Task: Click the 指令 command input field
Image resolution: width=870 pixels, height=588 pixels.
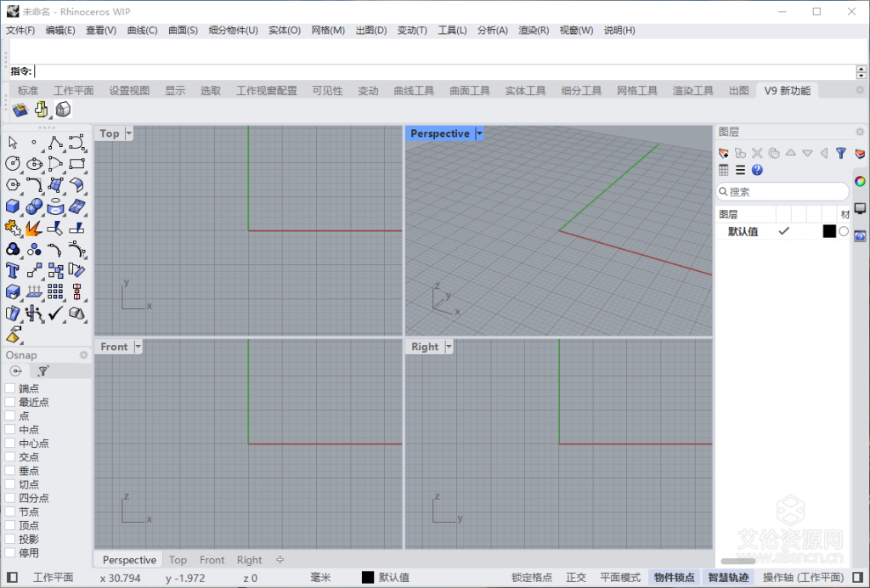Action: coord(443,71)
